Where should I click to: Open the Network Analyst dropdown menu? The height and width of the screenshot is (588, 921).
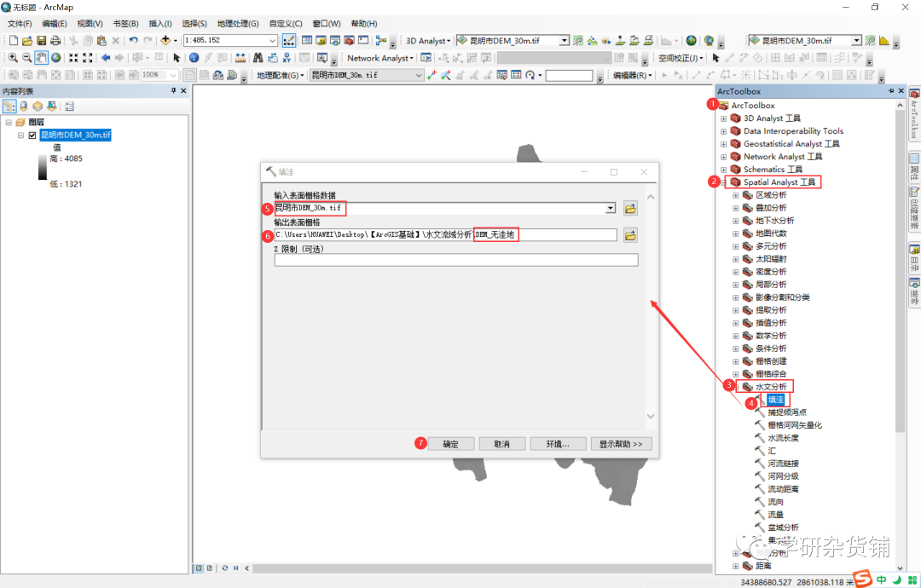point(380,57)
